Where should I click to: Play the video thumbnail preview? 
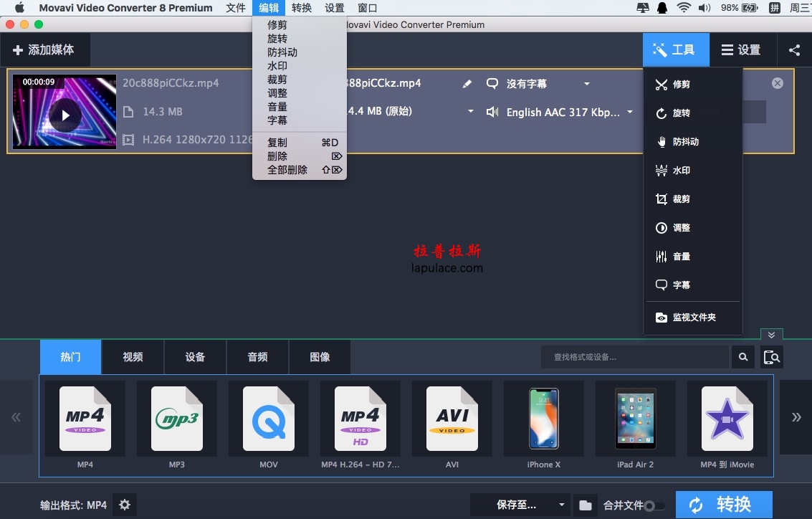65,115
